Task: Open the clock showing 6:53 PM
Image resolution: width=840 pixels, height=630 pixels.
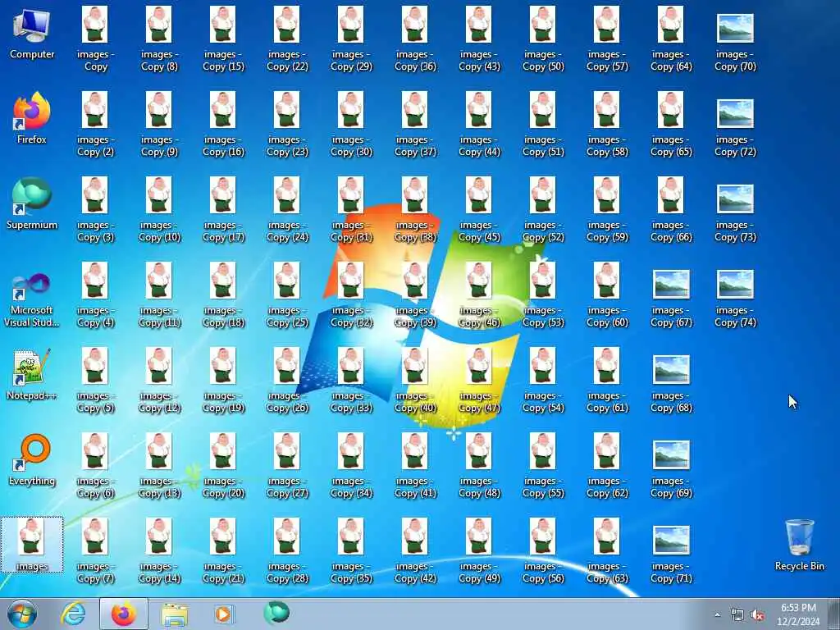Action: (798, 614)
